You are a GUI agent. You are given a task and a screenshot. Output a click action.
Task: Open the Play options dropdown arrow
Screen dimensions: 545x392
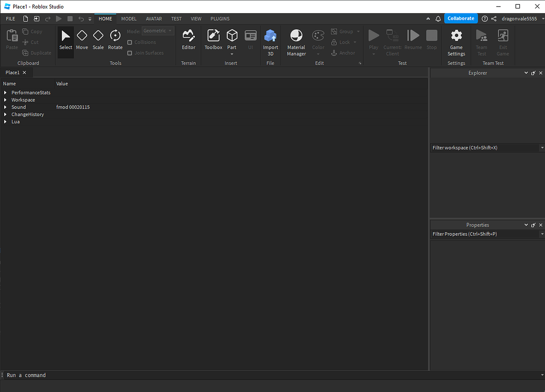[374, 54]
